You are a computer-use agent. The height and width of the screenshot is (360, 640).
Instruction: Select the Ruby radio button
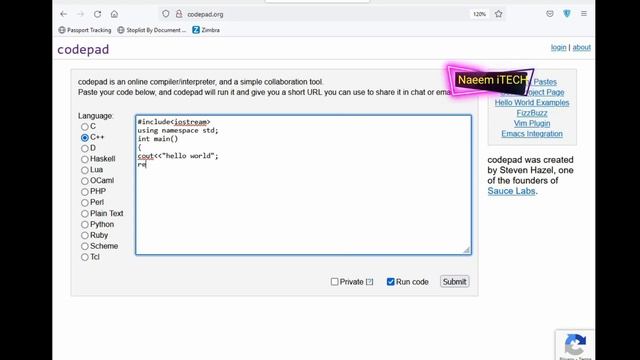pyautogui.click(x=84, y=236)
